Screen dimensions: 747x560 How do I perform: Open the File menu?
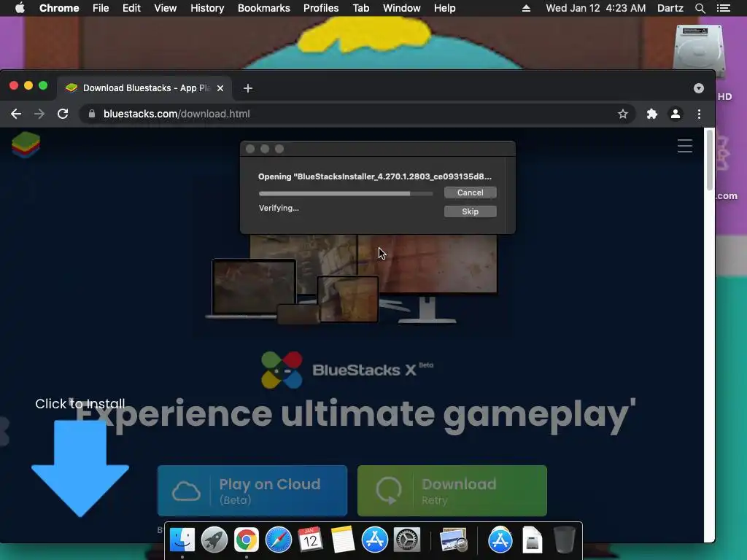(101, 8)
